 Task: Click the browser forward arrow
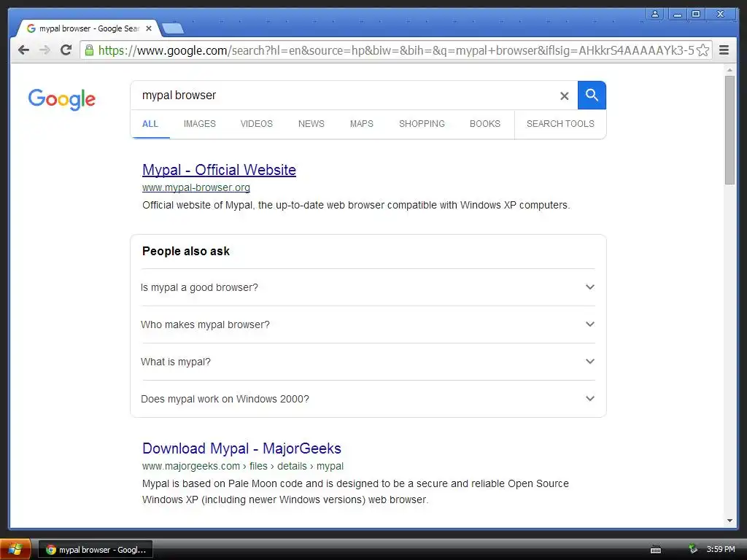(44, 50)
